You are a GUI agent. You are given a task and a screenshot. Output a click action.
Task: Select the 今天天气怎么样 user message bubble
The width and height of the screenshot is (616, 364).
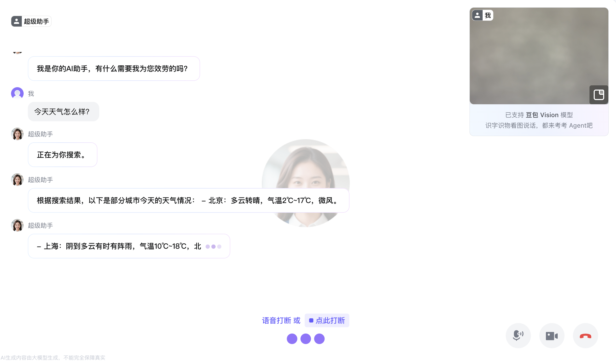63,112
